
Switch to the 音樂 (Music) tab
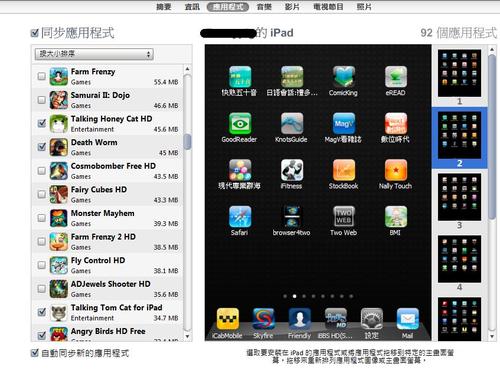264,7
